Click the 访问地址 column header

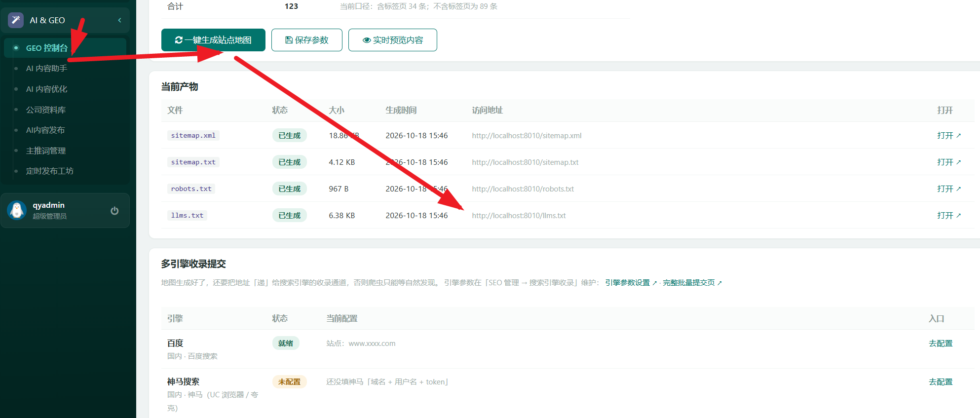(x=487, y=110)
